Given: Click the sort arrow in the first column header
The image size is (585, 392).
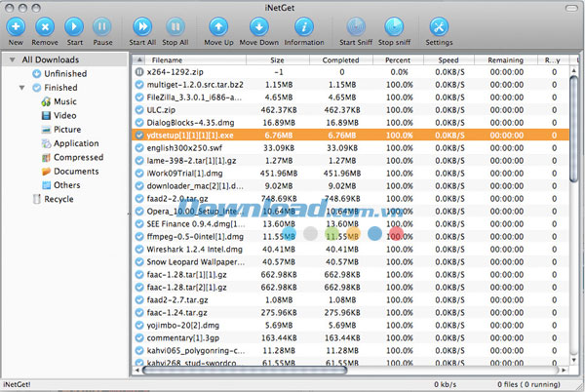Looking at the screenshot, I should [139, 59].
